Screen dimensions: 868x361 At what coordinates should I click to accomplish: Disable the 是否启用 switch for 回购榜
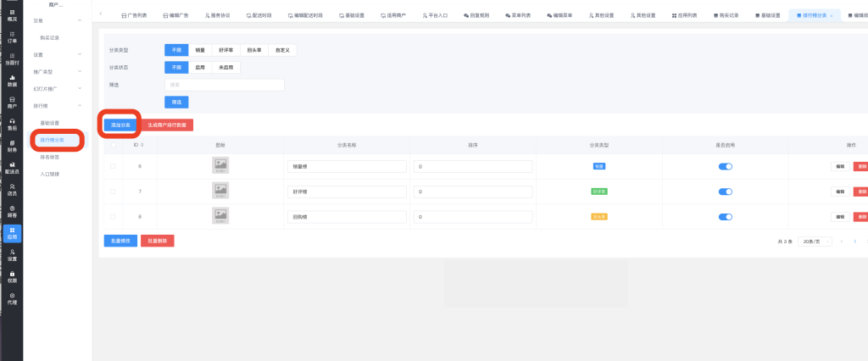[x=725, y=216]
